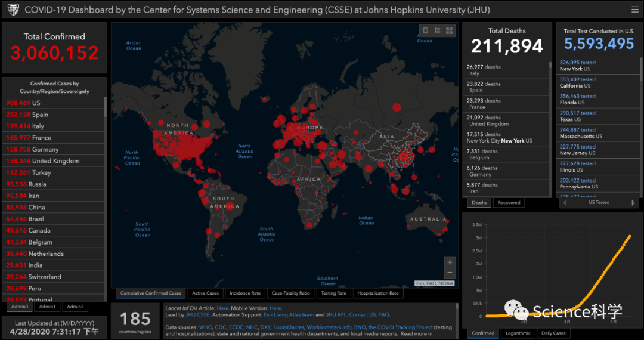
Task: Open the NHC data source link
Action: pyautogui.click(x=252, y=327)
